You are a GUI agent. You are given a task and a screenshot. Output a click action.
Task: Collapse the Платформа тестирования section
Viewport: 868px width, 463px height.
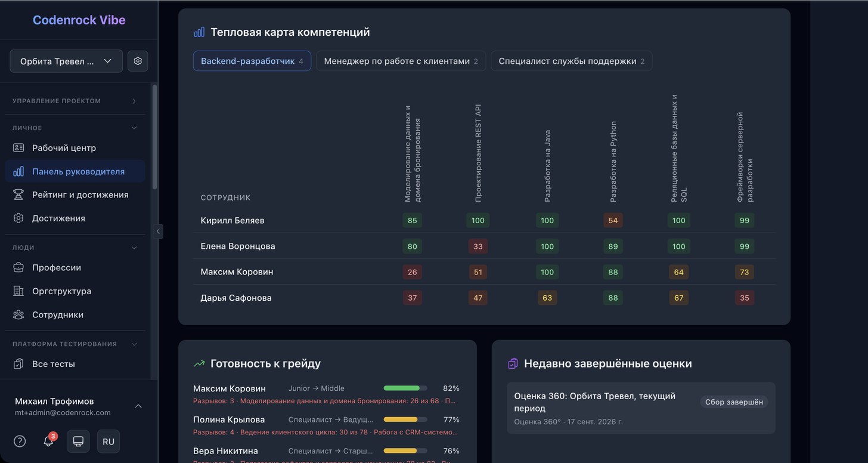click(75, 344)
